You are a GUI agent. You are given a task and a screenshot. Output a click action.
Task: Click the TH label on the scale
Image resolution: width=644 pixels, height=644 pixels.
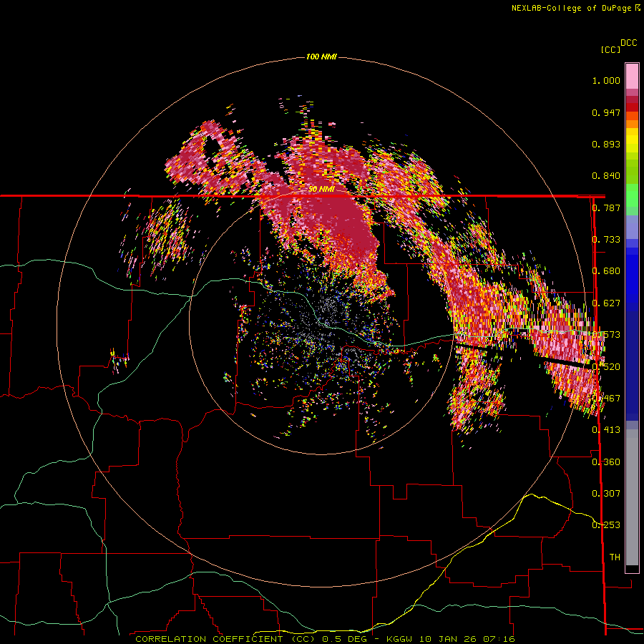click(615, 557)
